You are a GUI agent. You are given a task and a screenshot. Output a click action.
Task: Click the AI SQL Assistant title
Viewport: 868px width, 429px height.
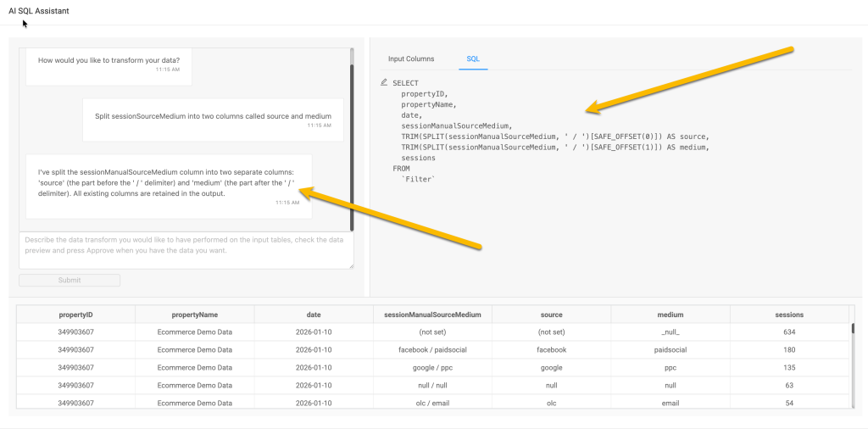(39, 10)
